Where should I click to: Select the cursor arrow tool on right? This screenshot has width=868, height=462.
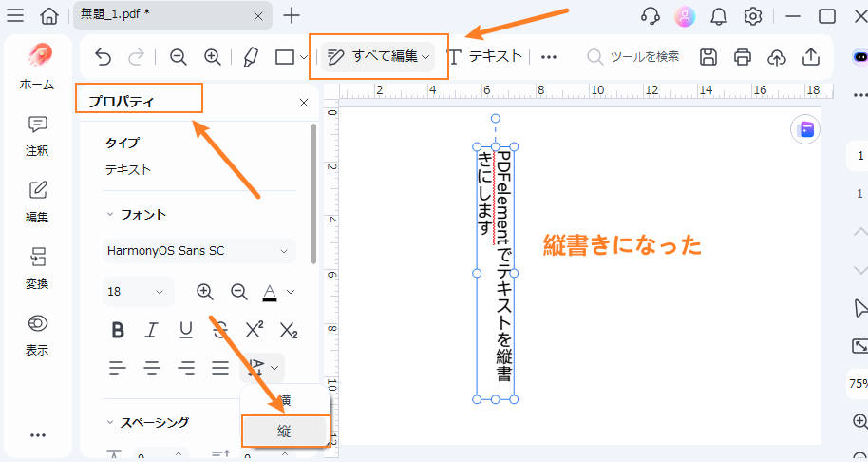859,308
